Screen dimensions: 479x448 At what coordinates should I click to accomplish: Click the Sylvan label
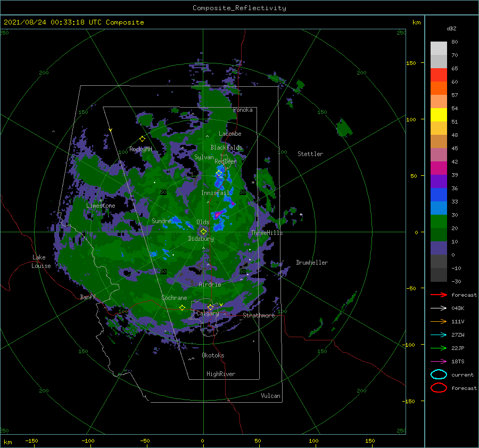click(204, 158)
